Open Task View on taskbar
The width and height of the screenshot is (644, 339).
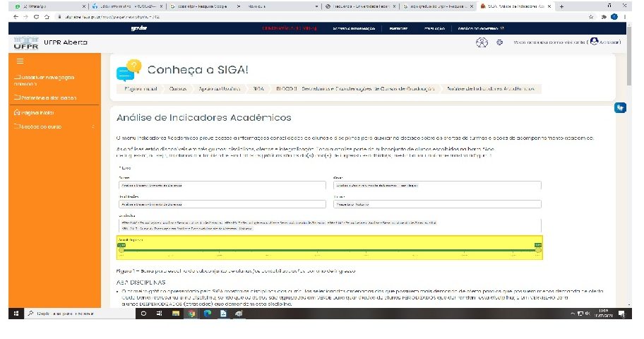pos(160,314)
